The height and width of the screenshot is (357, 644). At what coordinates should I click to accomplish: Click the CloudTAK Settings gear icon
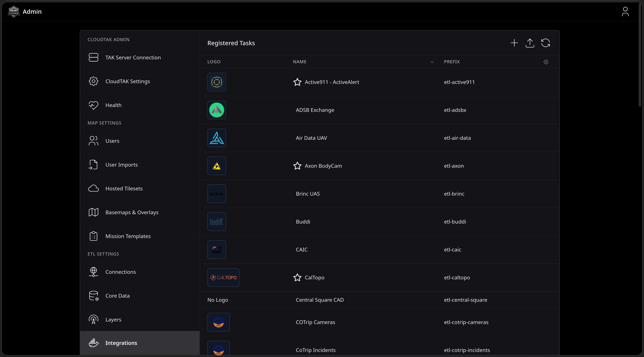pyautogui.click(x=94, y=81)
